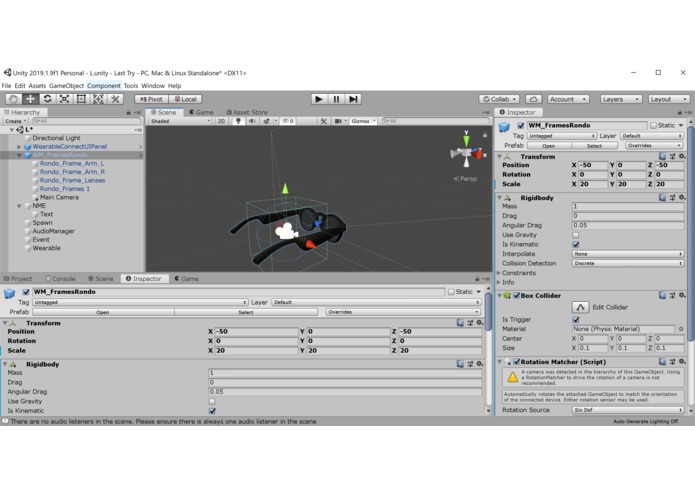The width and height of the screenshot is (695, 494).
Task: Click Create button in Hierarchy
Action: point(16,121)
